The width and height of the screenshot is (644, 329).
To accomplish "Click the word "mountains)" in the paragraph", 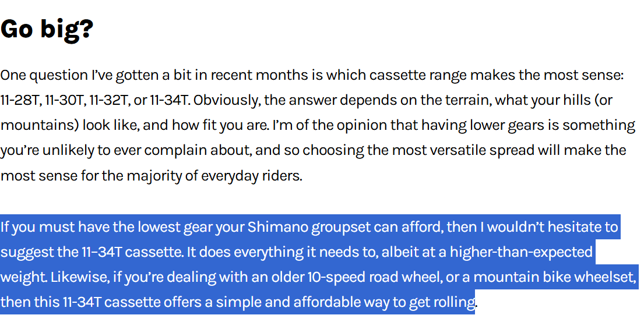I will pyautogui.click(x=40, y=125).
